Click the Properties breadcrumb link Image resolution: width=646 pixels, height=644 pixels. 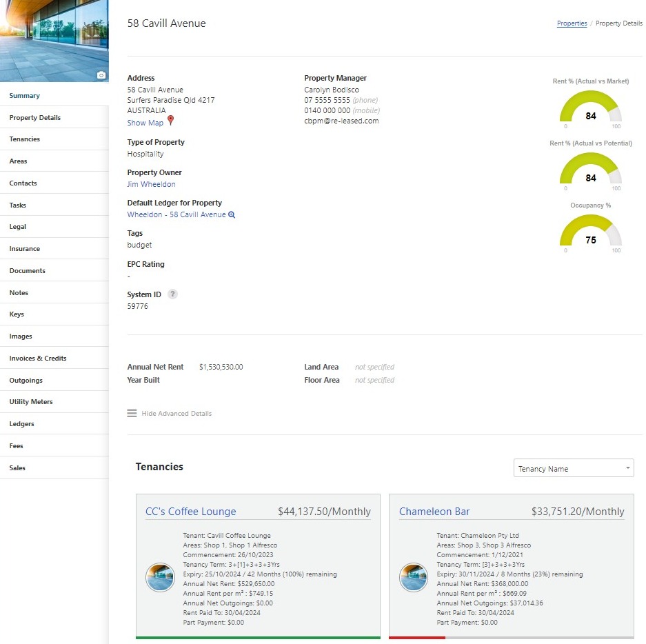[572, 23]
